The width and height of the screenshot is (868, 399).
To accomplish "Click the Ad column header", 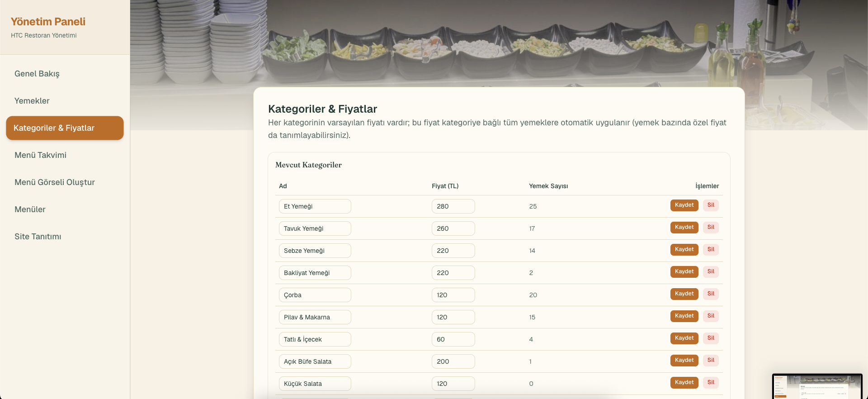I will tap(283, 186).
